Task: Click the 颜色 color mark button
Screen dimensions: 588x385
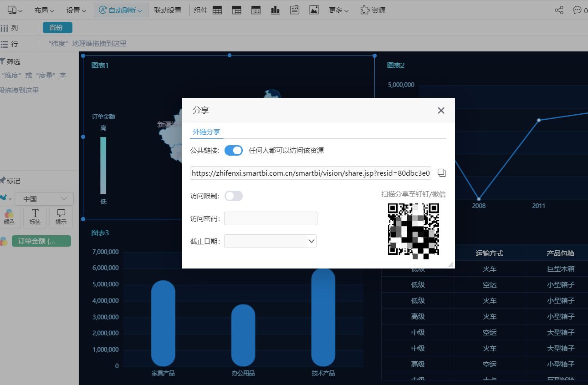Action: [x=9, y=218]
